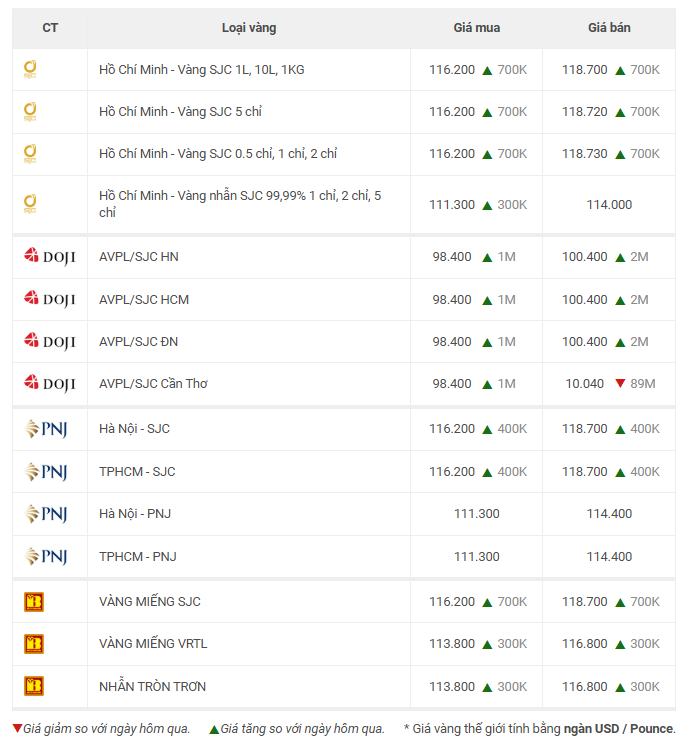Click the Giá bán column header
The width and height of the screenshot is (688, 747).
click(x=609, y=28)
